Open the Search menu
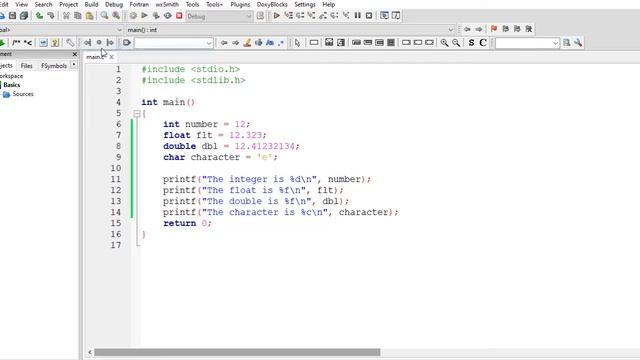Screen dimensions: 640x360 pyautogui.click(x=43, y=4)
